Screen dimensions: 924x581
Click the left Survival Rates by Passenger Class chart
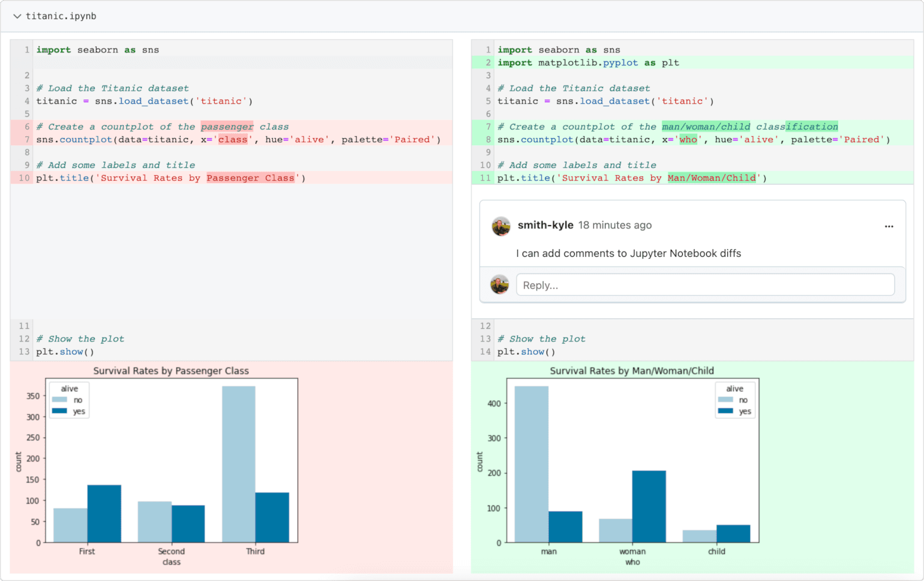[x=171, y=468]
